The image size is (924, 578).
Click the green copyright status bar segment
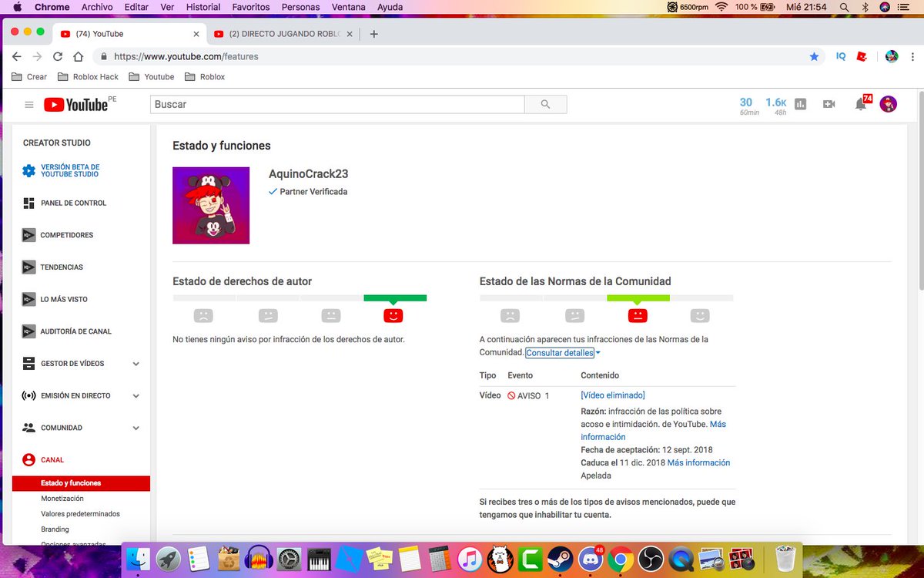click(395, 298)
